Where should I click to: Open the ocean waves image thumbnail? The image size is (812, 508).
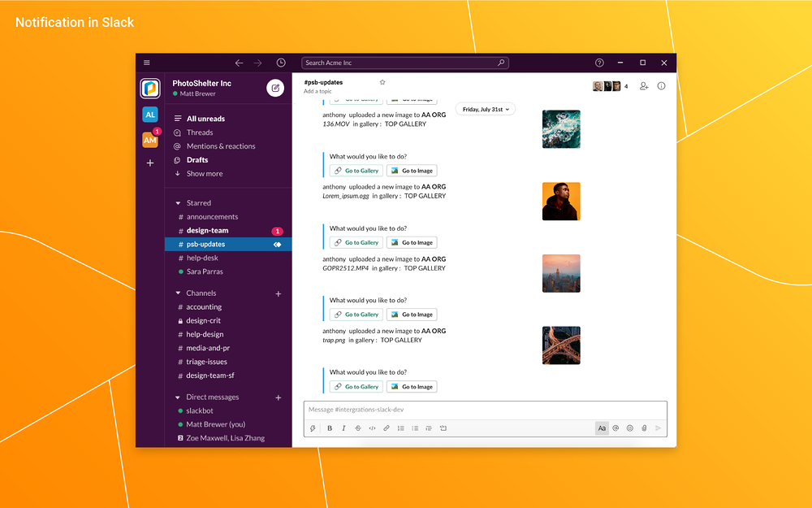[561, 129]
